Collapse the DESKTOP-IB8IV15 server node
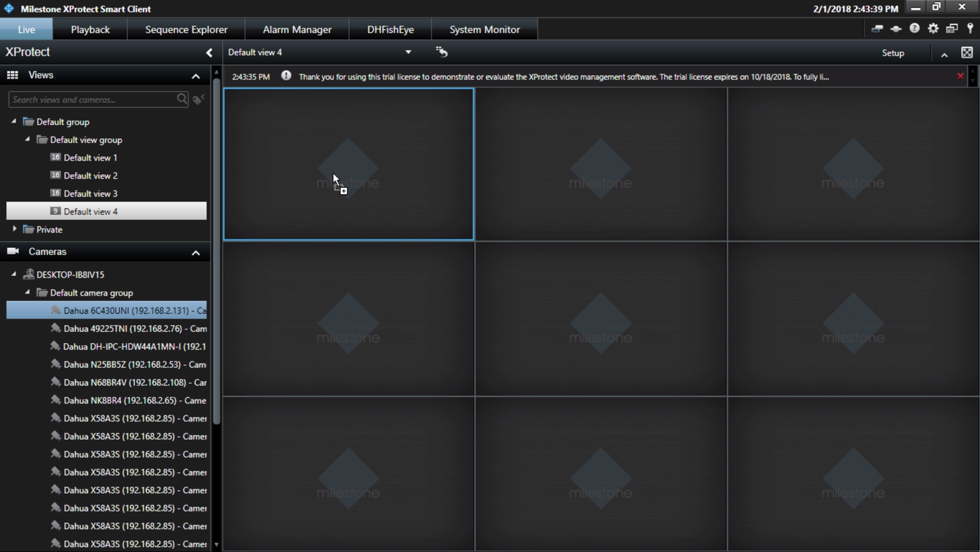The height and width of the screenshot is (552, 980). [x=14, y=274]
